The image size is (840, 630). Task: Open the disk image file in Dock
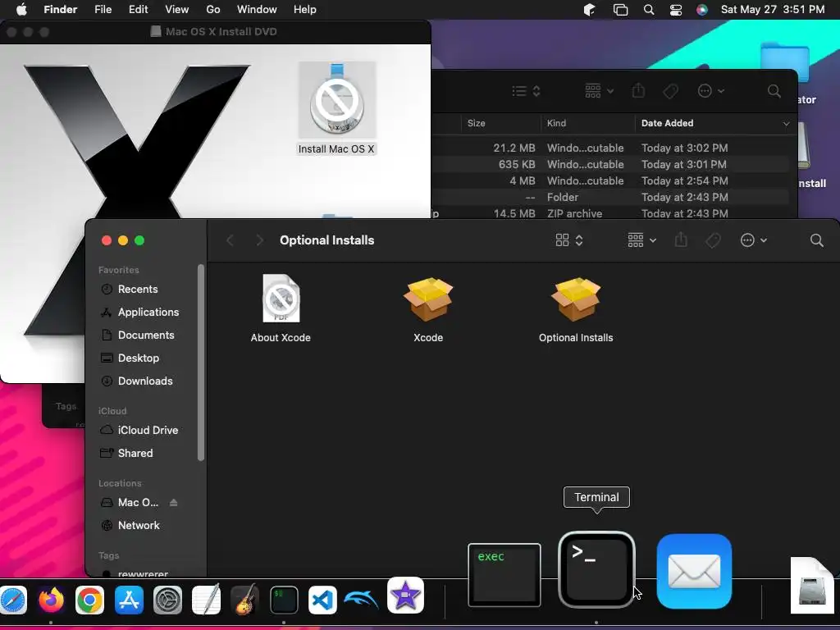pyautogui.click(x=813, y=586)
